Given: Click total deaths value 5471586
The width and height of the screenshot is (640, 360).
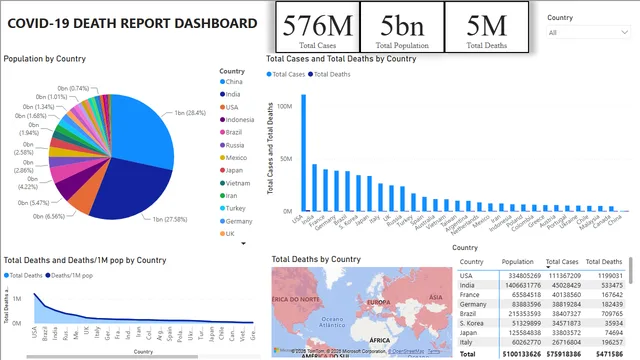Looking at the screenshot, I should [609, 354].
